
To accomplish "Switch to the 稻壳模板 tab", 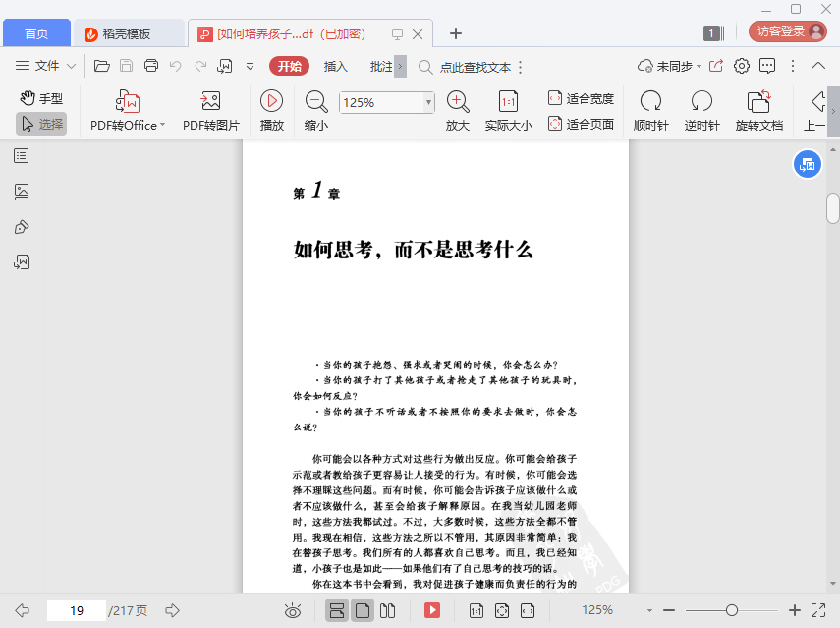I will tap(127, 33).
